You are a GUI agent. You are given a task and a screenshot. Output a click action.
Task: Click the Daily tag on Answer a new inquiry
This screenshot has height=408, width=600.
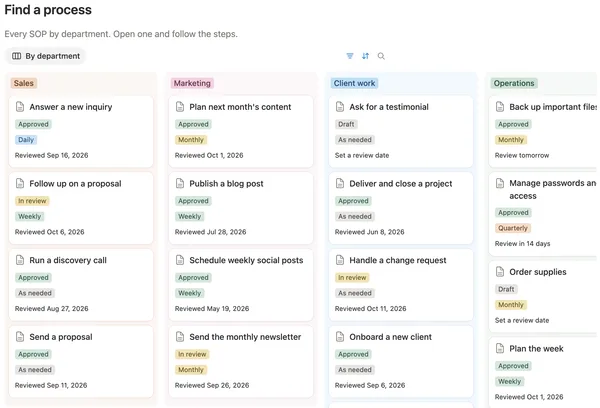pyautogui.click(x=26, y=140)
